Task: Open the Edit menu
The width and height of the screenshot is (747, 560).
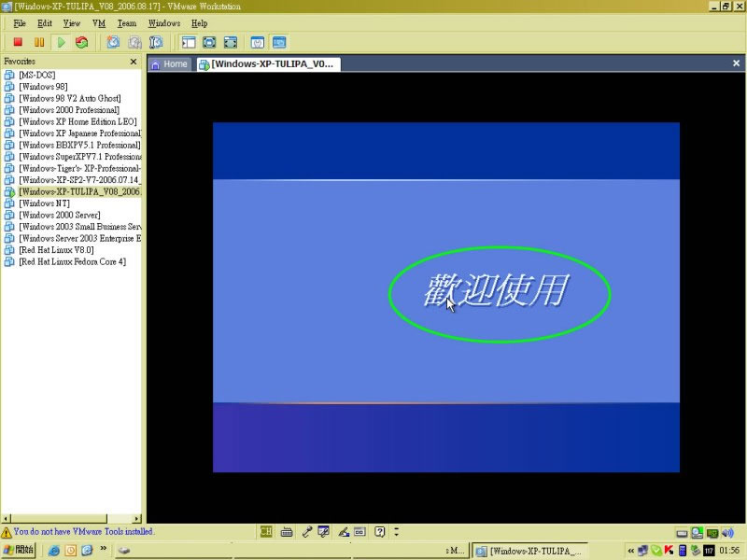Action: coord(44,23)
